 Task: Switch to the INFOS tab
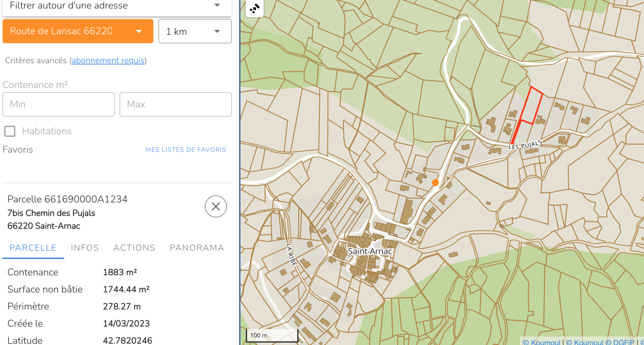85,248
